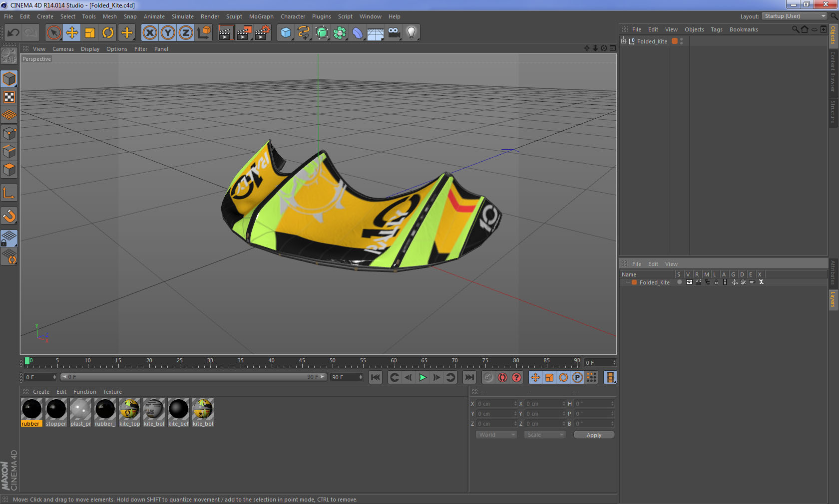
Task: Activate the Scale tool
Action: tap(90, 33)
